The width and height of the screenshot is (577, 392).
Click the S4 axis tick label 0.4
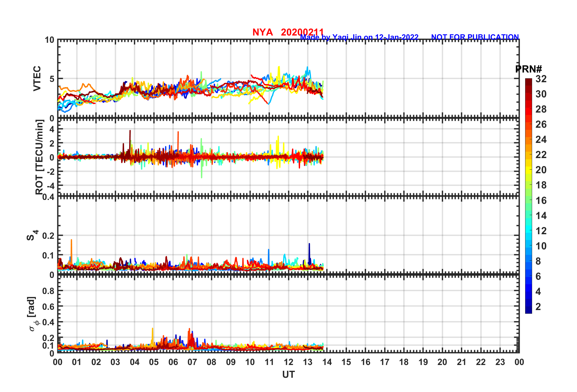tap(49, 197)
